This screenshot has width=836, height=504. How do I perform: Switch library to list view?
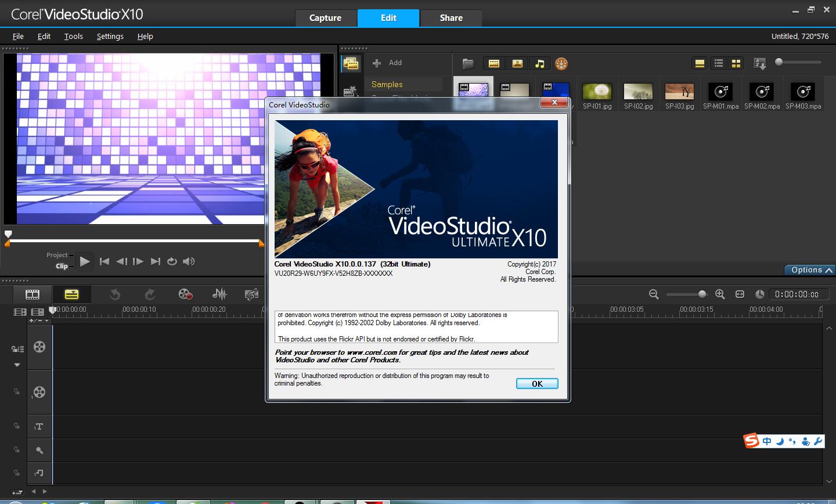[719, 63]
